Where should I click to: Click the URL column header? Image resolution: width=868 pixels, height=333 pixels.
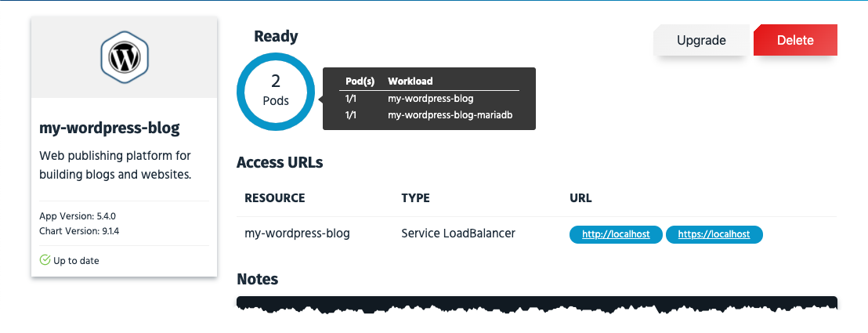click(x=580, y=198)
